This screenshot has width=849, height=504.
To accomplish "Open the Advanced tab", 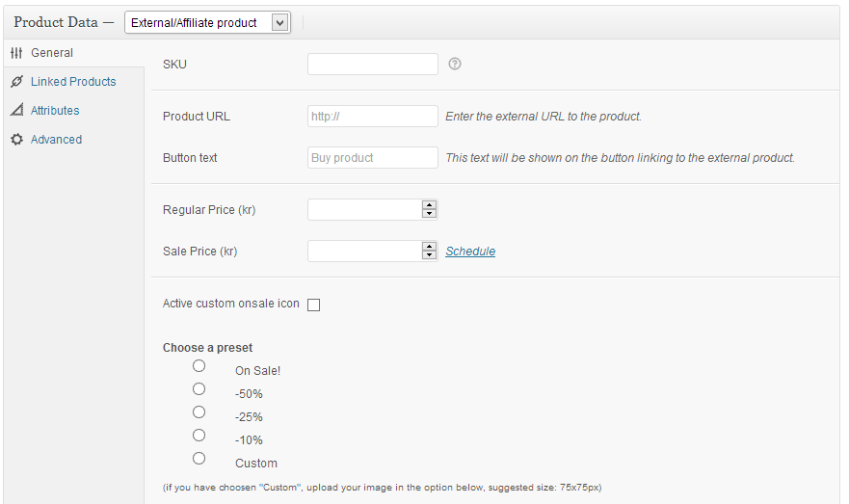I will (x=56, y=140).
